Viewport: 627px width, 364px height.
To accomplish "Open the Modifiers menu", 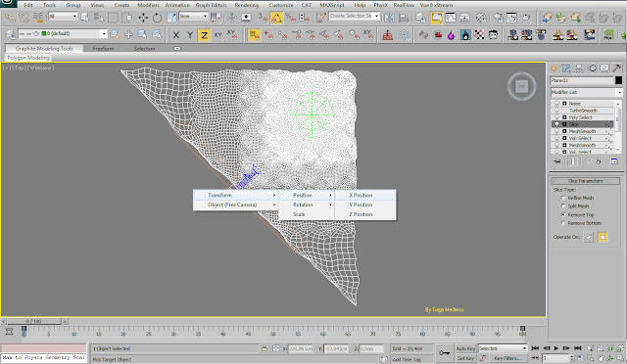I will pyautogui.click(x=148, y=5).
